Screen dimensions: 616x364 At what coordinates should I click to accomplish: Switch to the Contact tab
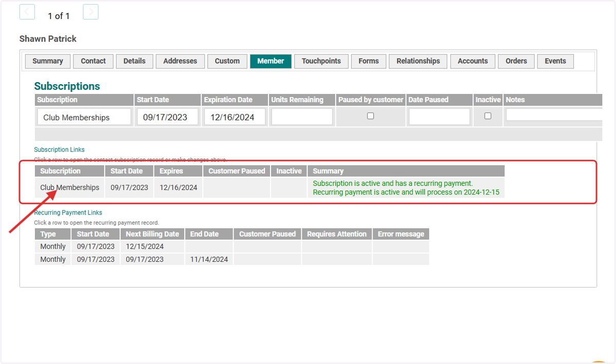93,61
